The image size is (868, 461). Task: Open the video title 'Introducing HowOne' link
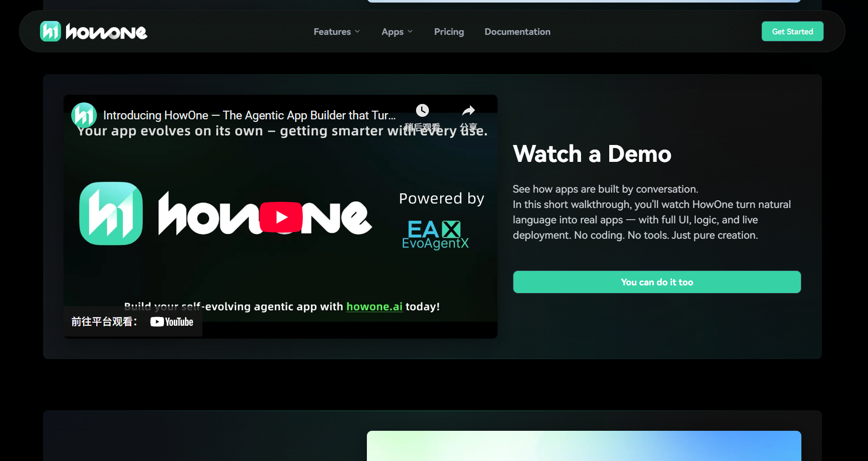tap(250, 115)
